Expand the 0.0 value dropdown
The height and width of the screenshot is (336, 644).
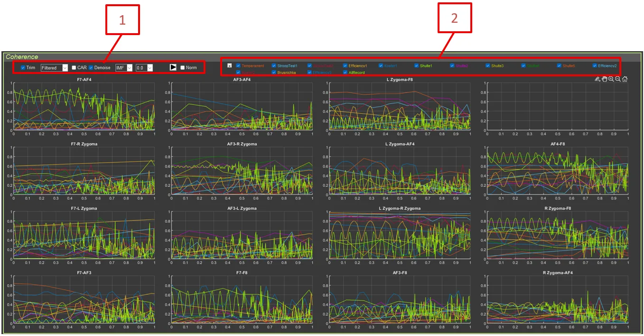[144, 68]
